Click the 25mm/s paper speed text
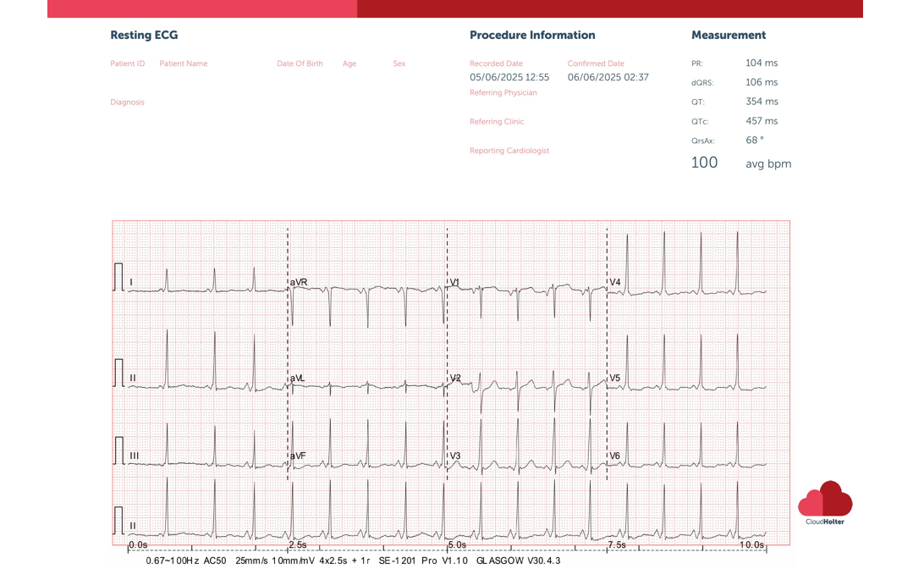 pos(251,561)
